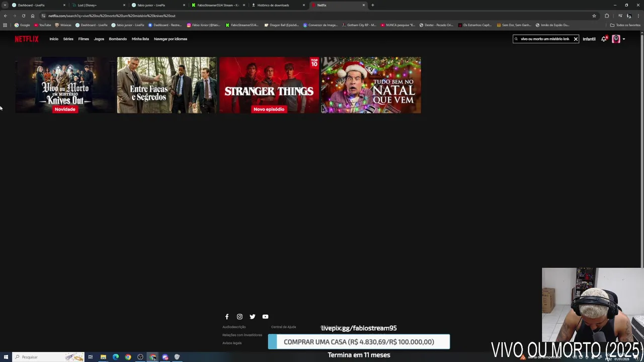Switch to Lost | Disney+ tab
644x362 pixels.
coord(98,5)
